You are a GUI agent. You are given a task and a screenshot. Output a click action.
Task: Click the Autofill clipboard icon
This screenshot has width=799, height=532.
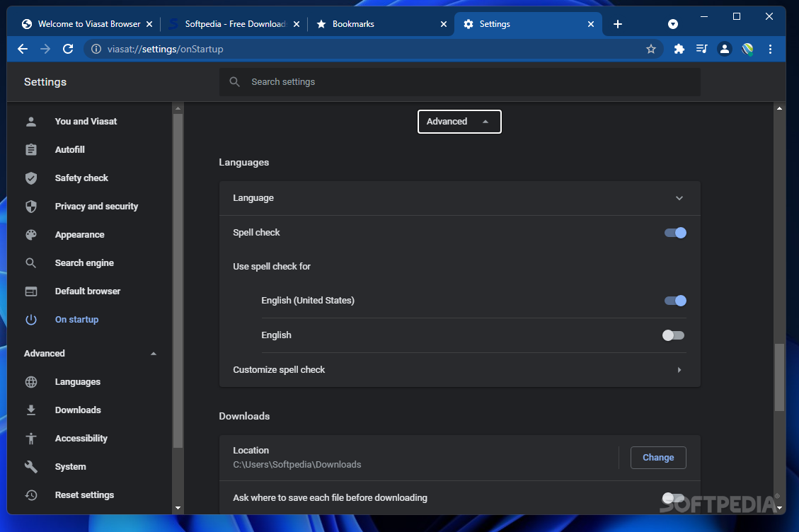[31, 149]
